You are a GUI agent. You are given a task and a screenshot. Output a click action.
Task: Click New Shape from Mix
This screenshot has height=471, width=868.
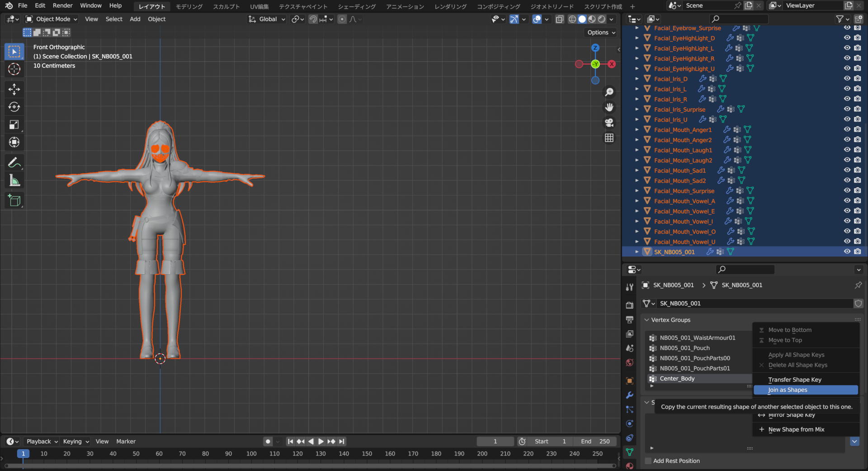tap(806, 429)
